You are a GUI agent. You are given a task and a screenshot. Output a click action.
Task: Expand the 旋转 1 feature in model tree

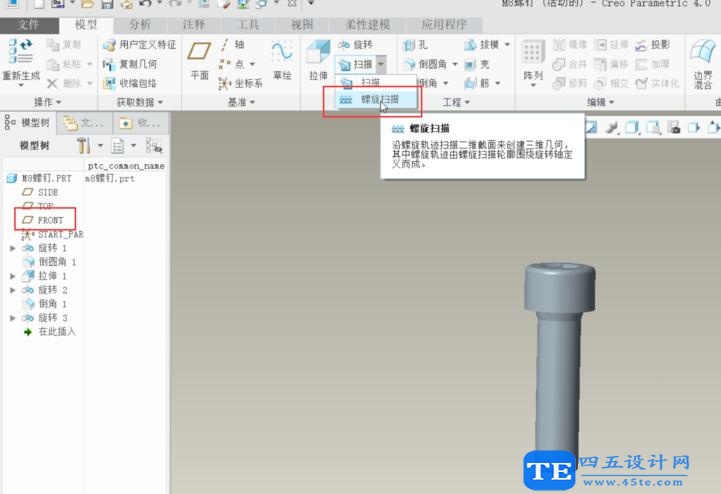coord(13,247)
